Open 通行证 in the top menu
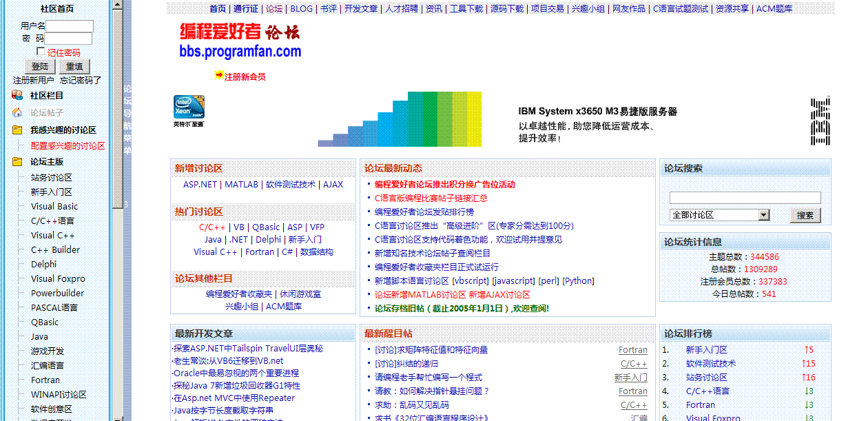The width and height of the screenshot is (868, 421). tap(246, 9)
